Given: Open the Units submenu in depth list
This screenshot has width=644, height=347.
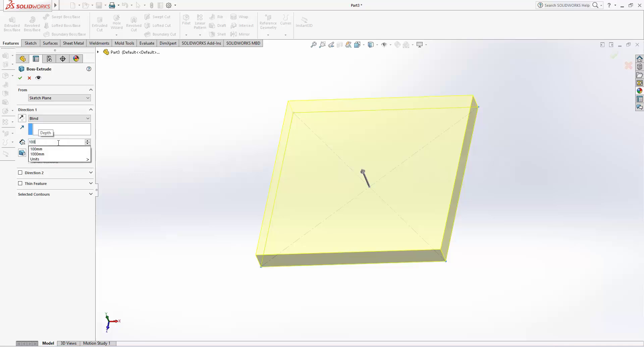Looking at the screenshot, I should click(59, 159).
